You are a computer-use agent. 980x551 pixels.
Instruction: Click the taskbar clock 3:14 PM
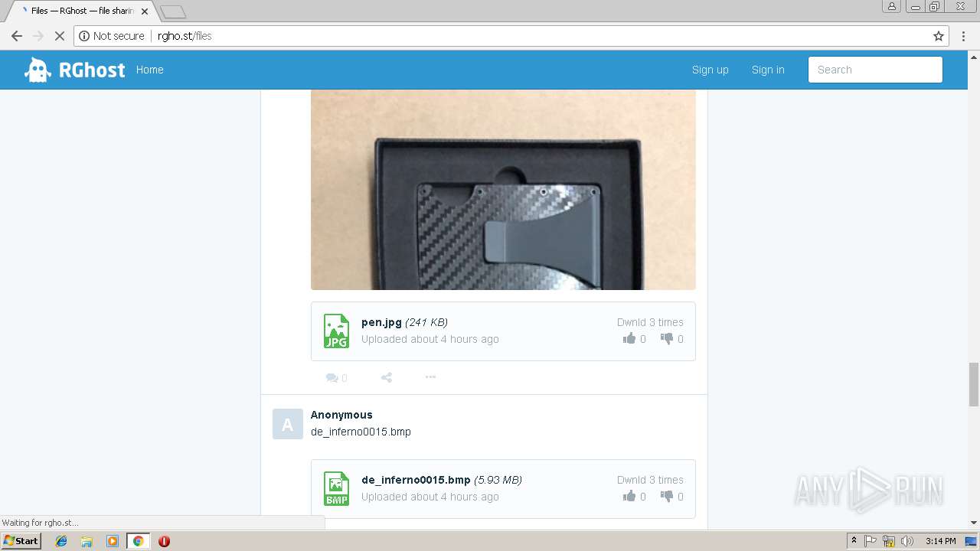[x=940, y=541]
